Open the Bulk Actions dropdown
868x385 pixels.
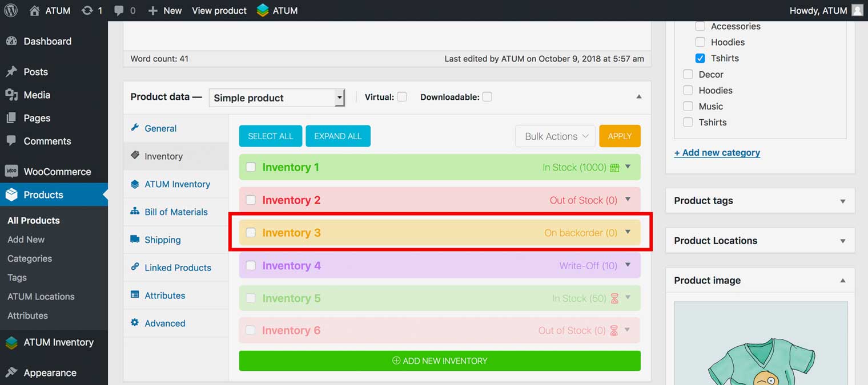(x=555, y=136)
